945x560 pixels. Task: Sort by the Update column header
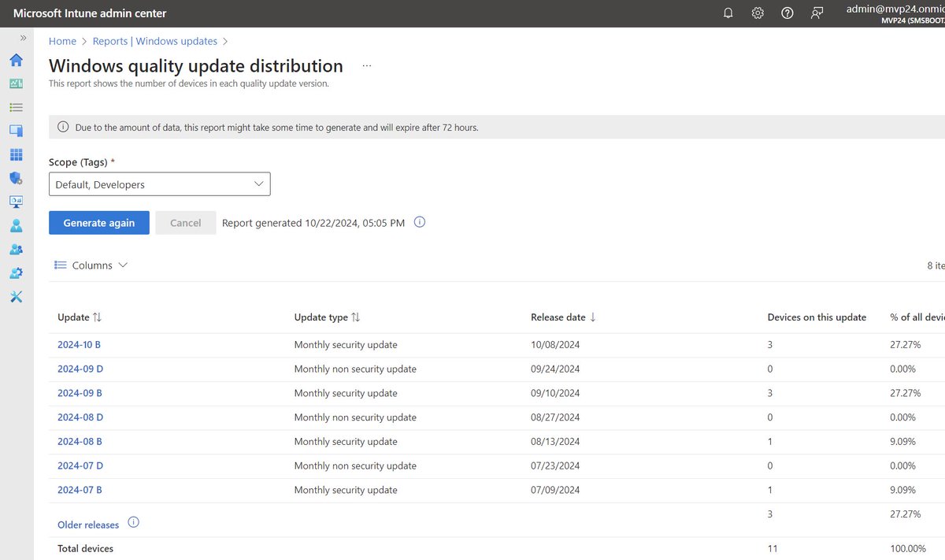coord(80,317)
